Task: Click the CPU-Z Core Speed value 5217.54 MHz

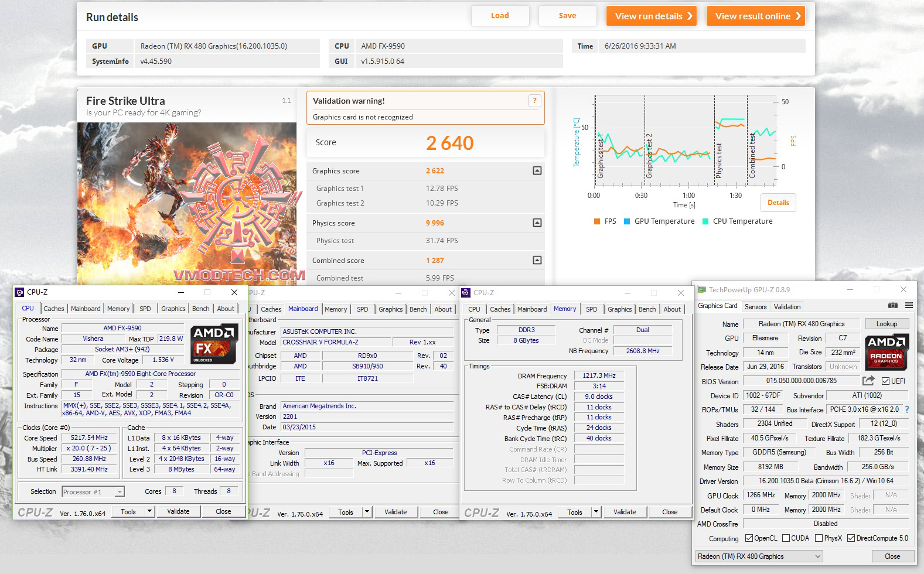Action: (89, 438)
